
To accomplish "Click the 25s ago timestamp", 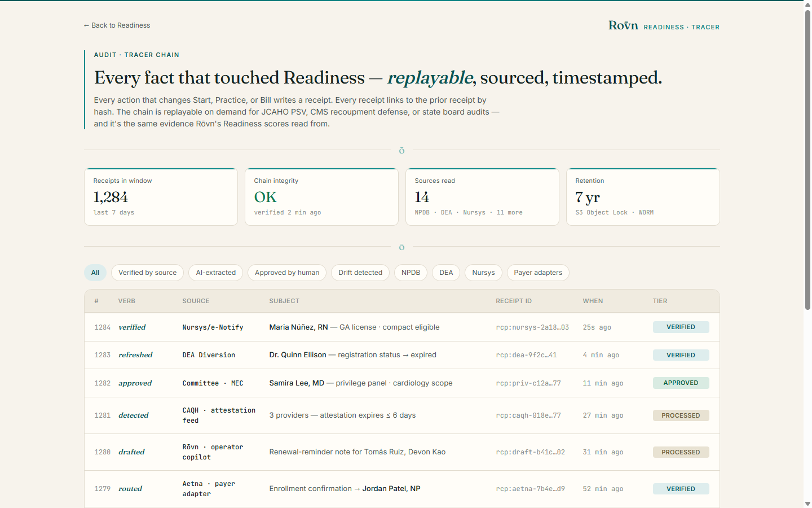I will (x=597, y=327).
